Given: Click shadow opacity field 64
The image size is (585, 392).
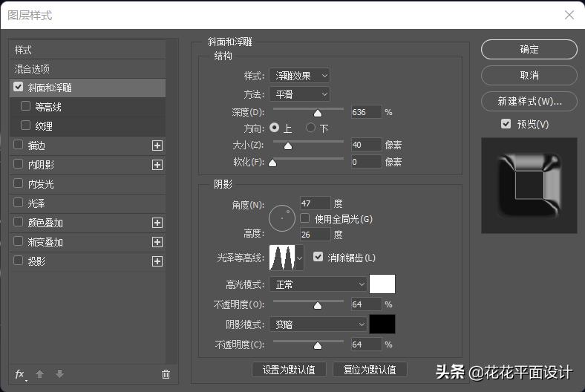Looking at the screenshot, I should point(367,344).
